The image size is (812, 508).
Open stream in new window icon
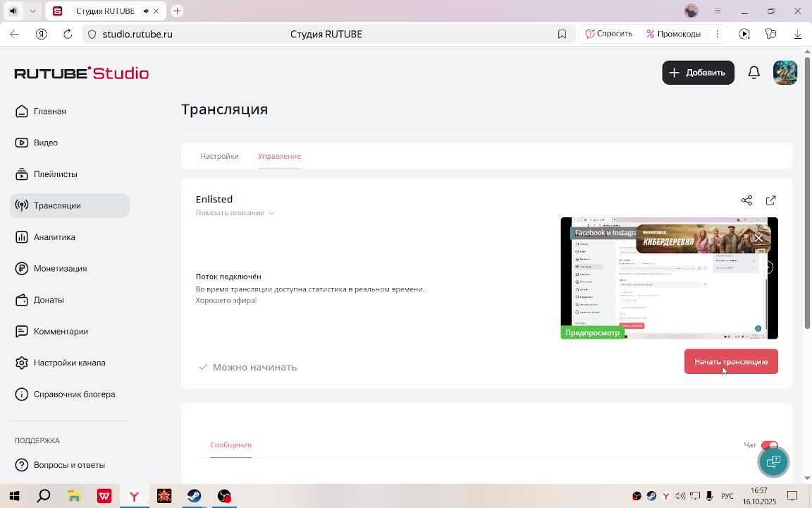coord(770,200)
